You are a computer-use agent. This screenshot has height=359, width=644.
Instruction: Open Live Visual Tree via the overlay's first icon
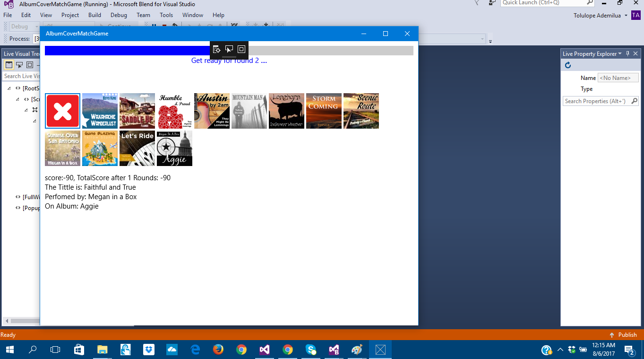216,49
